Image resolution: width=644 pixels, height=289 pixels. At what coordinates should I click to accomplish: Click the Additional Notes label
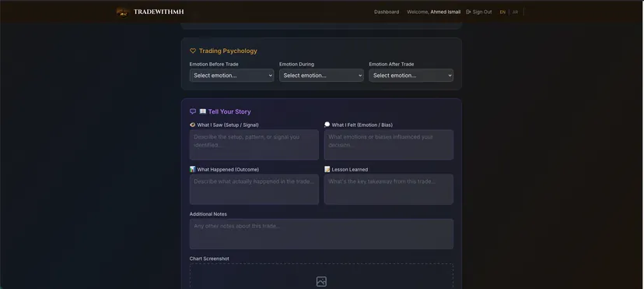point(208,214)
